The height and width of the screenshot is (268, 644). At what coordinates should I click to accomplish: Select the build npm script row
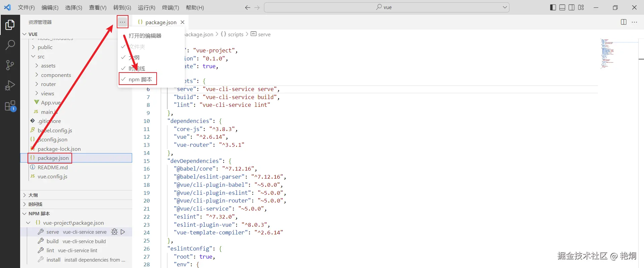76,241
